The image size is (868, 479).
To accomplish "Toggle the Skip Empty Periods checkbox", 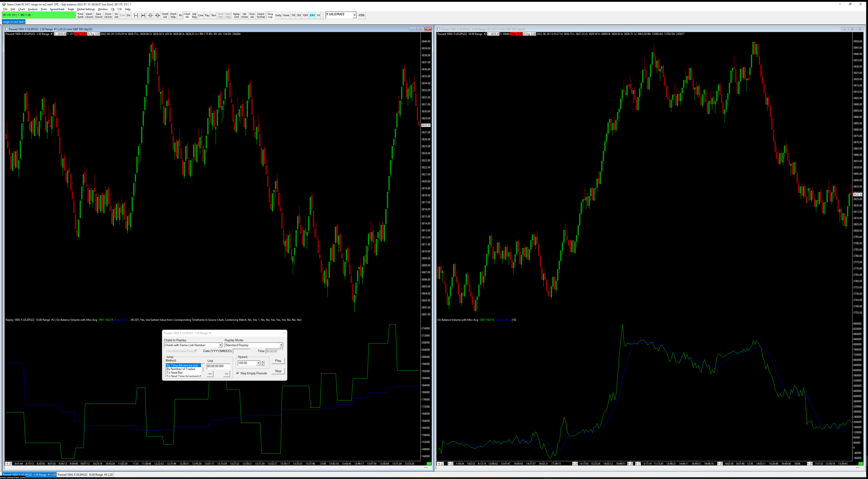I will click(x=238, y=373).
